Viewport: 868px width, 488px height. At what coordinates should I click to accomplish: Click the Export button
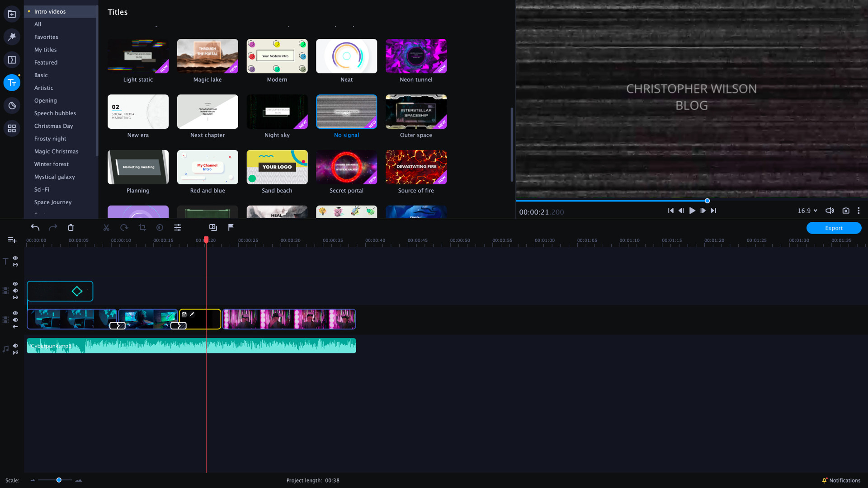[x=833, y=228]
